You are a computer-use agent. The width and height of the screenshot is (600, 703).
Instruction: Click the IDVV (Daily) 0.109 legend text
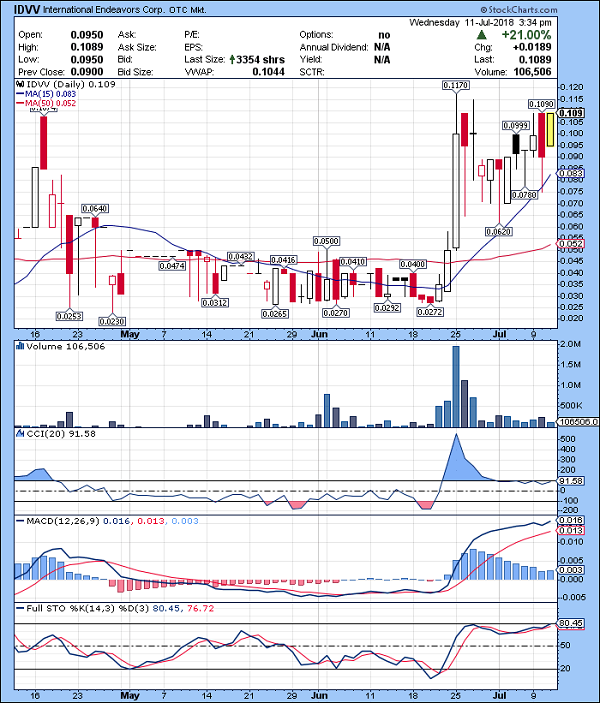[x=71, y=84]
